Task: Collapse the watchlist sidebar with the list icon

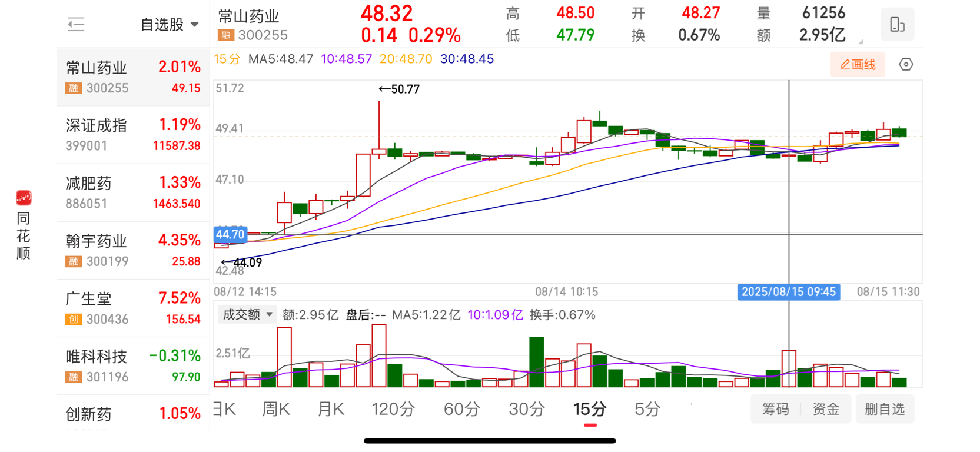Action: [x=76, y=24]
